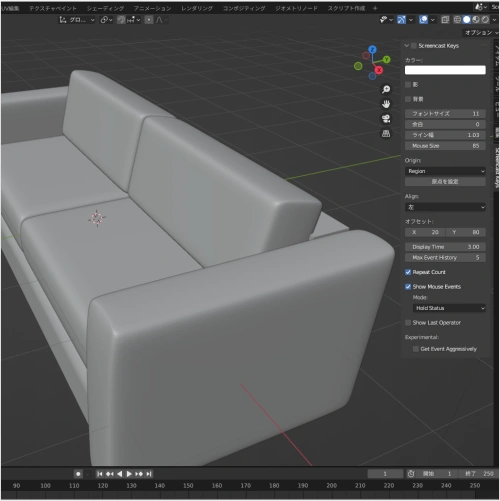Jump to the end frame of timeline

click(x=149, y=474)
